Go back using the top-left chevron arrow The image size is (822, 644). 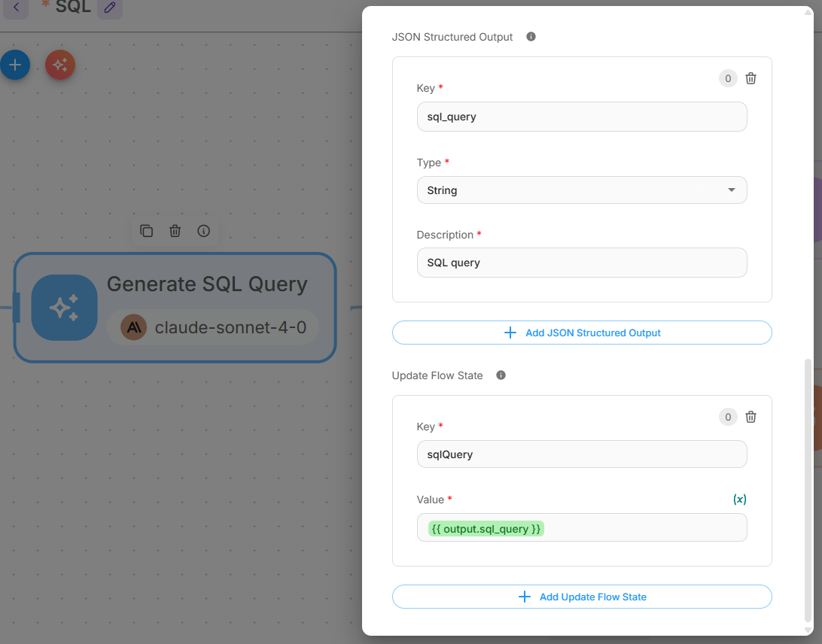tap(16, 8)
